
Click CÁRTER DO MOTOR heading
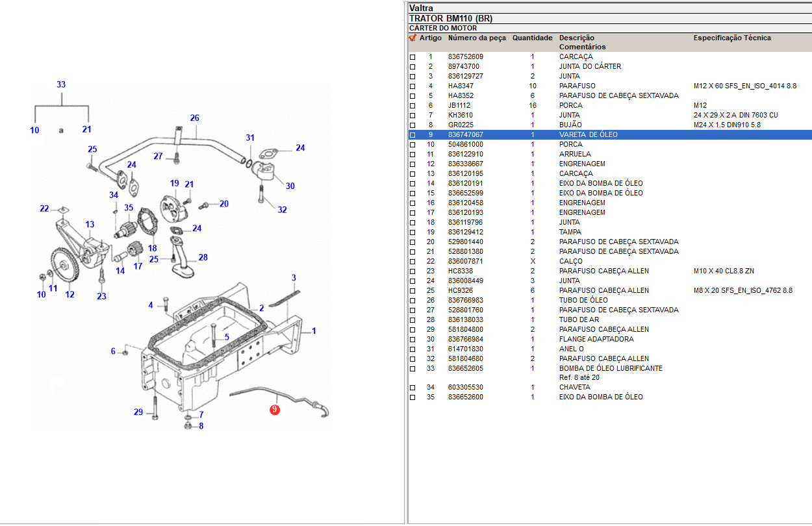coord(443,29)
